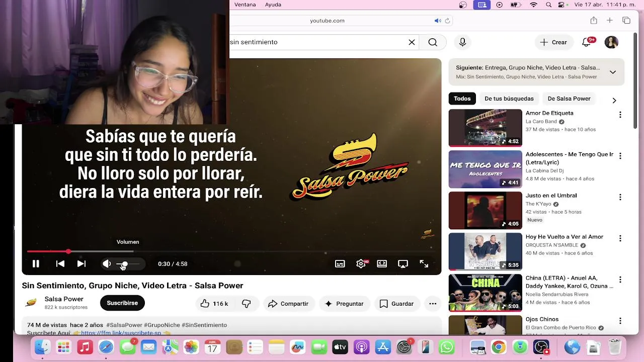Click the #GrupoNiche hashtag

pyautogui.click(x=162, y=325)
